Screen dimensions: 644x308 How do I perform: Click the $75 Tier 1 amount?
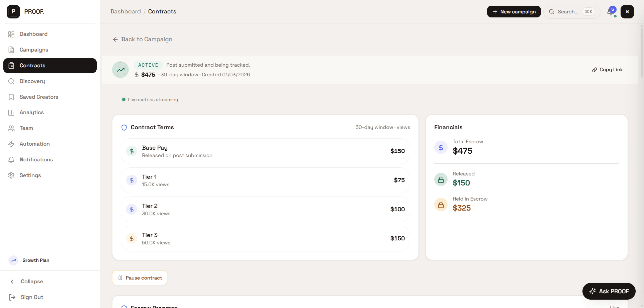(x=399, y=180)
